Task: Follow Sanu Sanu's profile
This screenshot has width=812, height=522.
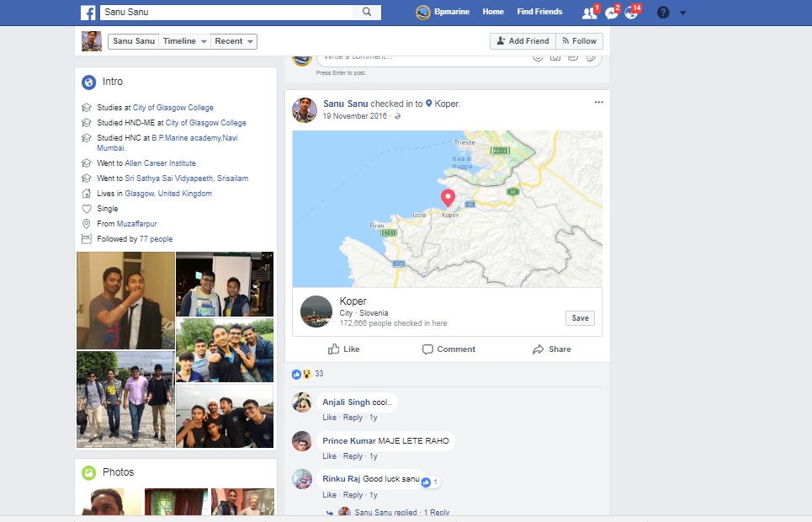Action: point(579,41)
